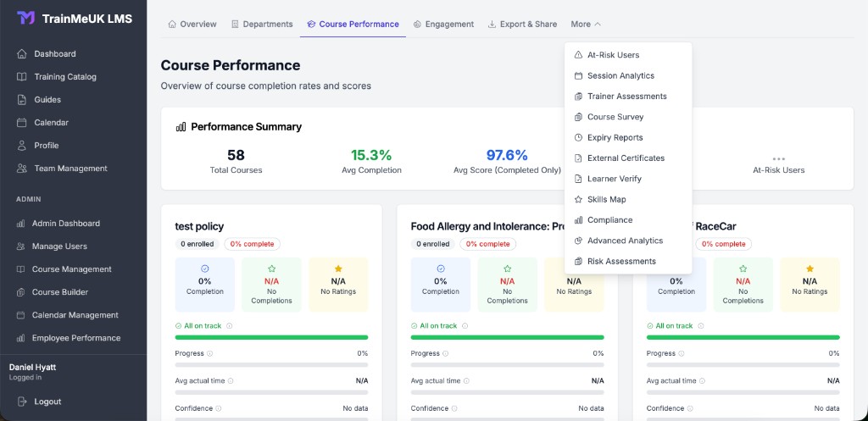Collapse the More dropdown menu

(x=586, y=25)
